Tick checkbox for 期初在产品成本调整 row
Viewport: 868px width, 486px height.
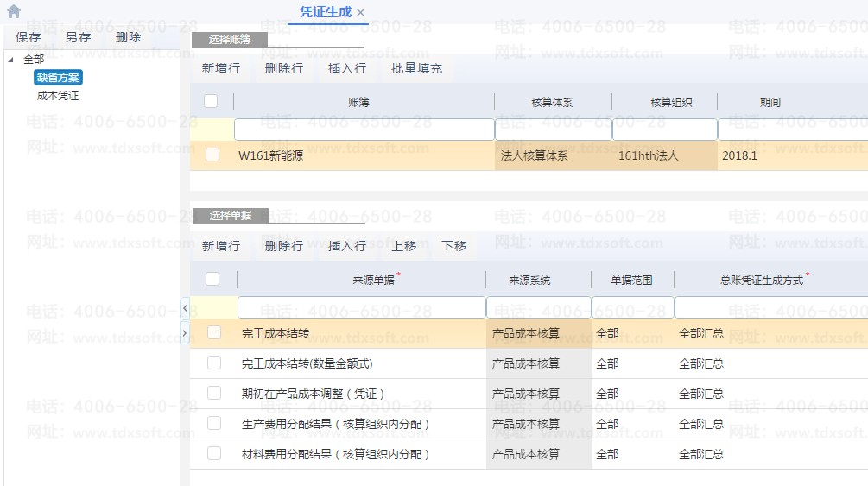(214, 393)
